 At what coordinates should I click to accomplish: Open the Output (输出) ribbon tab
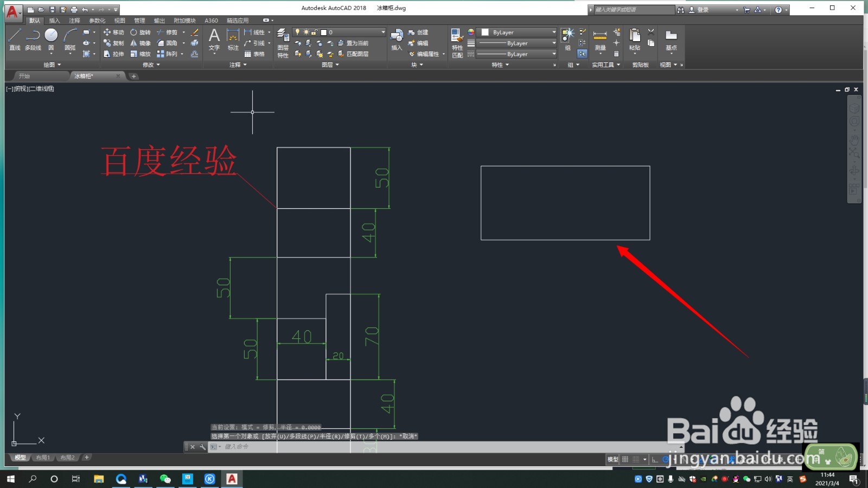click(159, 21)
